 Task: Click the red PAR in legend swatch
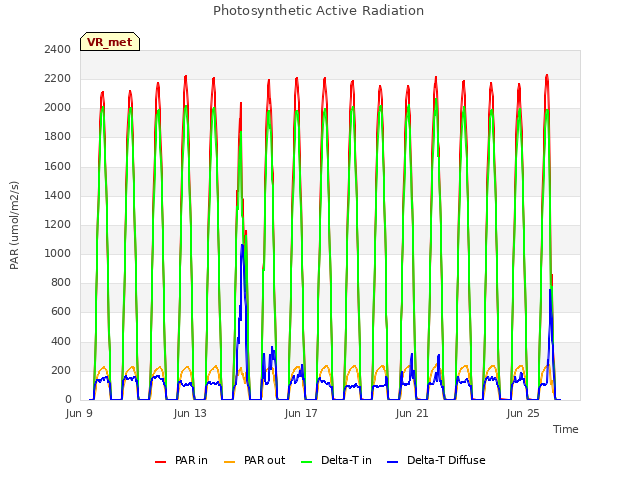160,462
